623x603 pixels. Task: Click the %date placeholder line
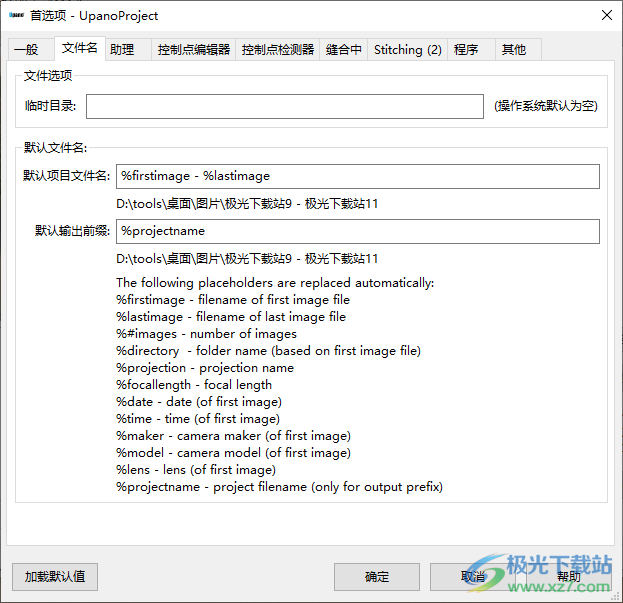pyautogui.click(x=199, y=402)
